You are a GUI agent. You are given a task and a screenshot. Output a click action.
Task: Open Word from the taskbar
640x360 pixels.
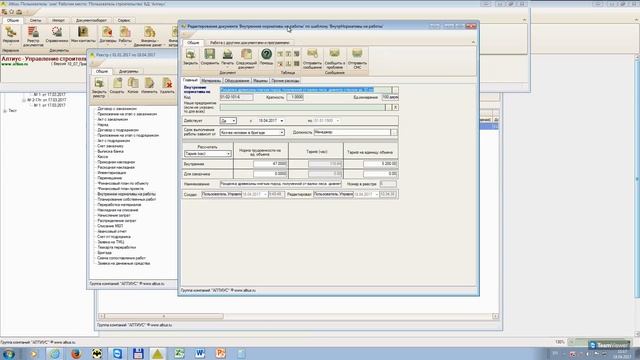point(200,353)
